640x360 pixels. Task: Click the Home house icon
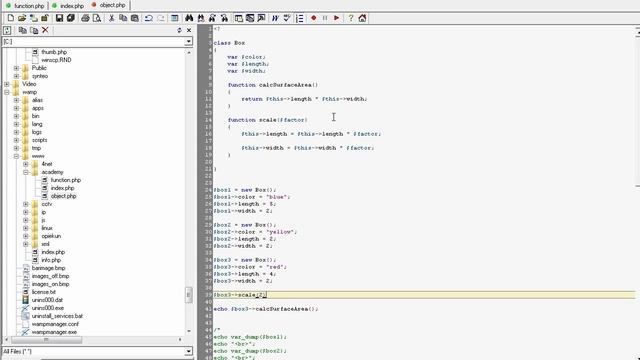[x=362, y=18]
